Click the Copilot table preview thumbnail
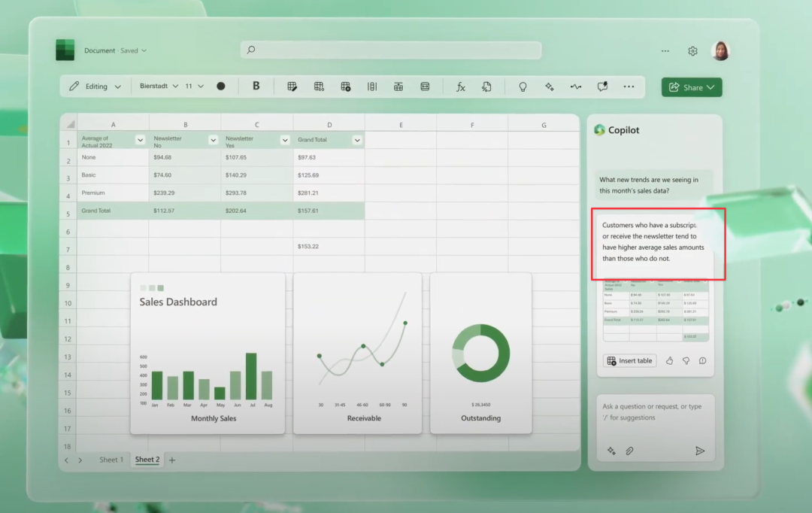Image resolution: width=812 pixels, height=513 pixels. tap(656, 311)
